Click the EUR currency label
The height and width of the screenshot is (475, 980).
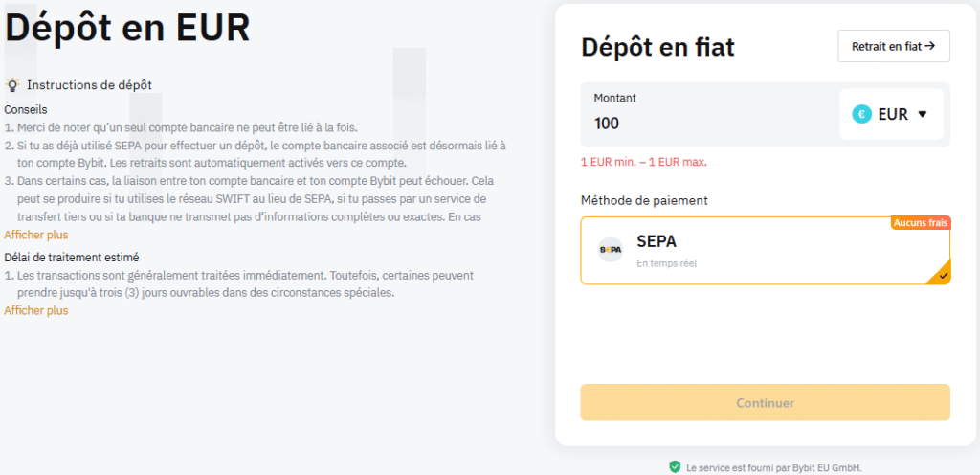click(x=892, y=114)
